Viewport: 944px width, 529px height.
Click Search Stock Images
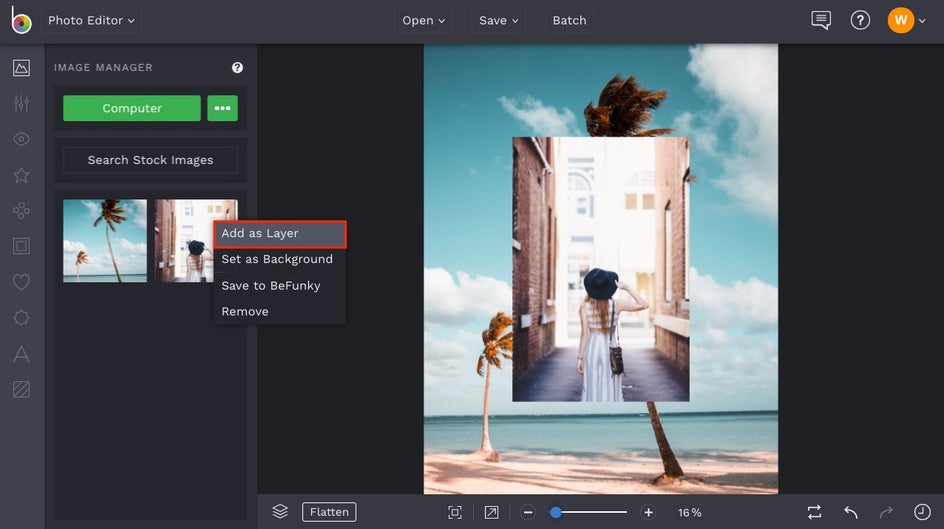(151, 160)
